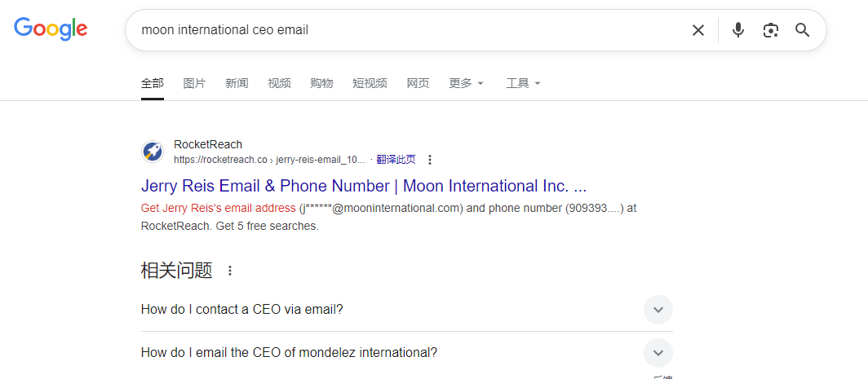Viewport: 868px width, 379px height.
Task: Open the three-dot menu beside RocketReach result
Action: tap(430, 160)
